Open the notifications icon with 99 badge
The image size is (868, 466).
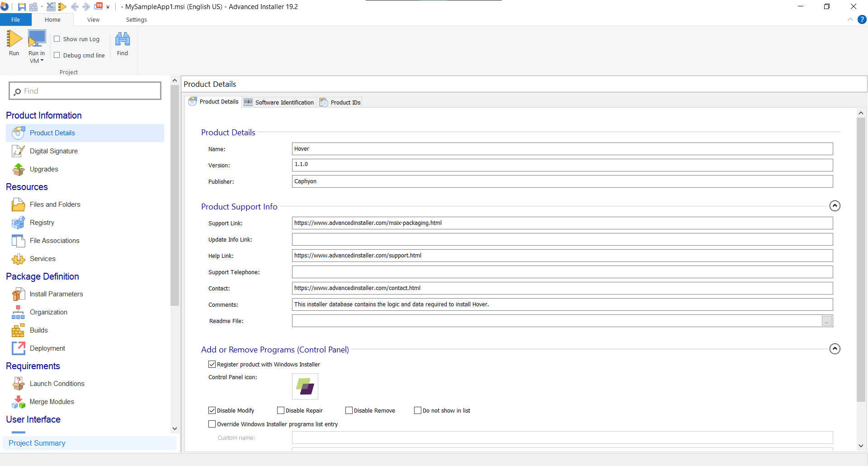click(x=98, y=6)
